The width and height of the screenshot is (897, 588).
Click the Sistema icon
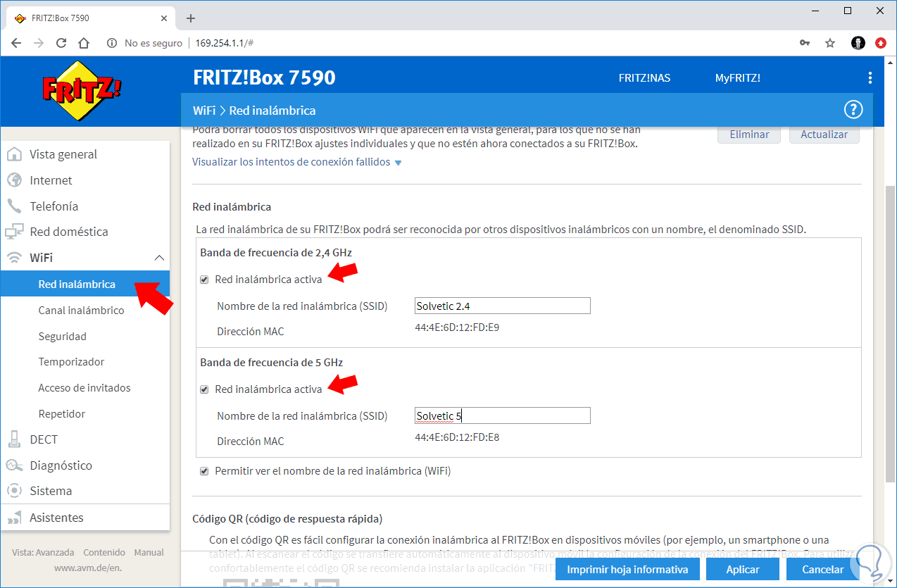[x=14, y=491]
